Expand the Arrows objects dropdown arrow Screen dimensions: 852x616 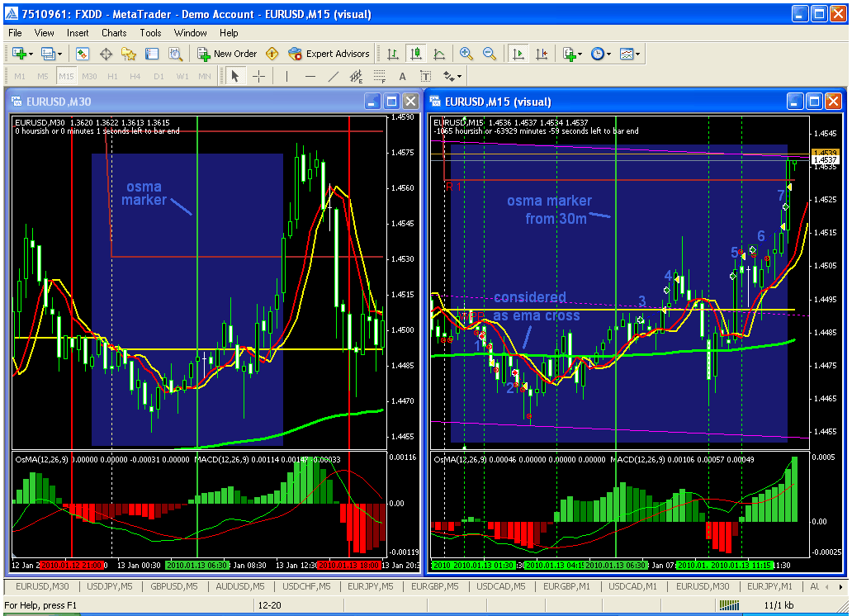point(460,77)
